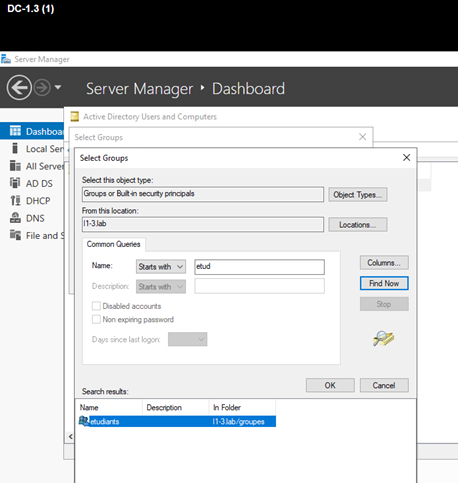458x483 pixels.
Task: Click the location field
Action: tap(203, 224)
